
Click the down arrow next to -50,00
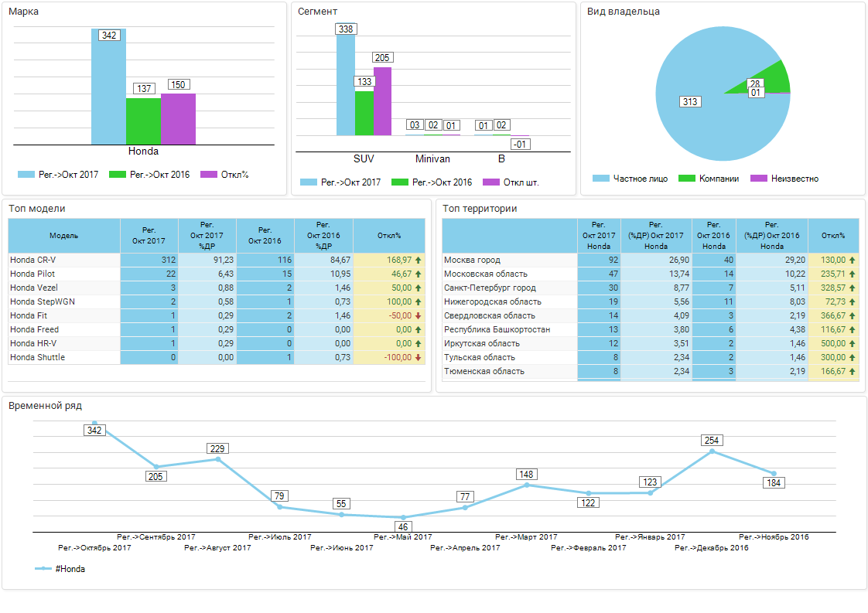pyautogui.click(x=419, y=315)
